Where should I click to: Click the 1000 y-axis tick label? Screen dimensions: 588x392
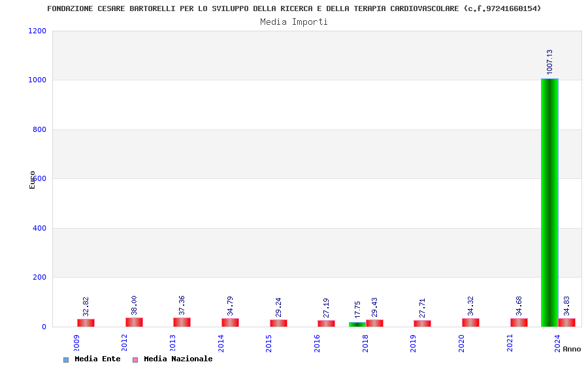tap(37, 80)
